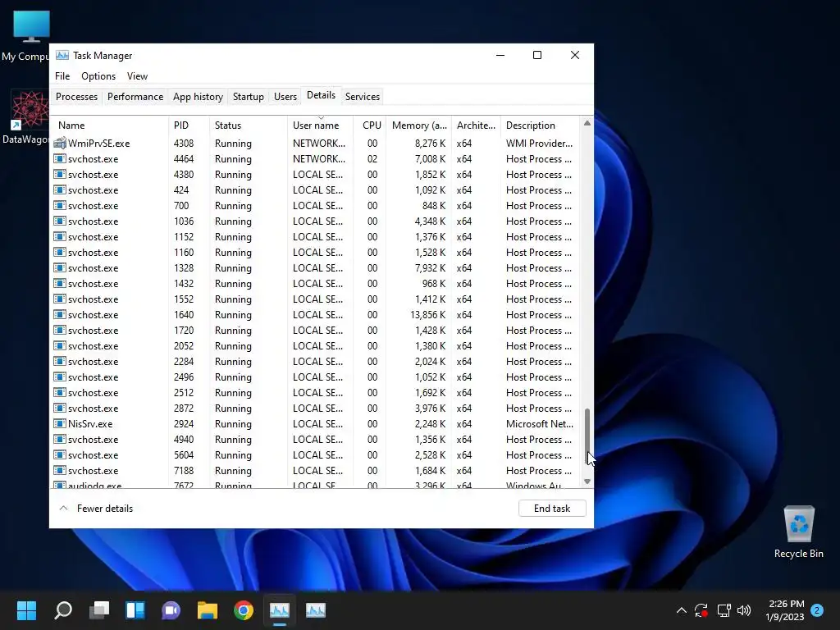The width and height of the screenshot is (840, 630).
Task: Open the File menu
Action: [x=62, y=76]
